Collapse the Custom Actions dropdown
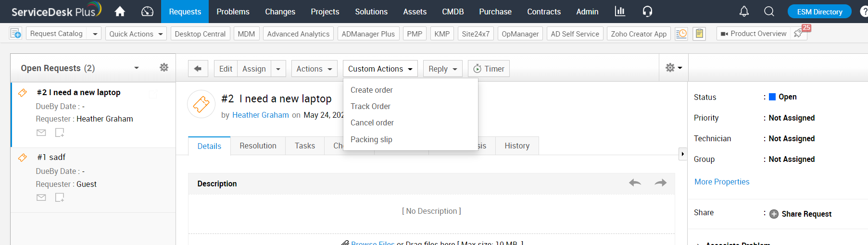 pyautogui.click(x=380, y=69)
